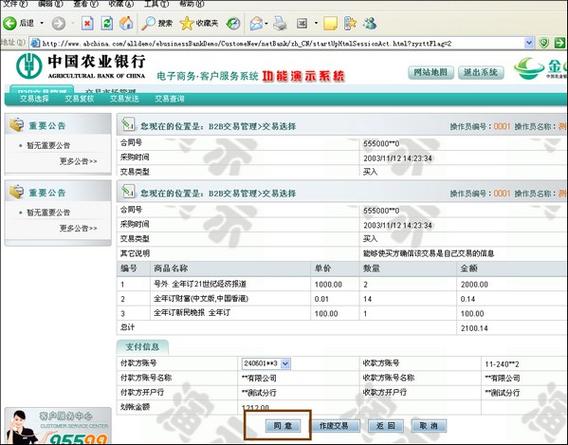Expand the Back button history arrow
568x445 pixels.
(42, 24)
